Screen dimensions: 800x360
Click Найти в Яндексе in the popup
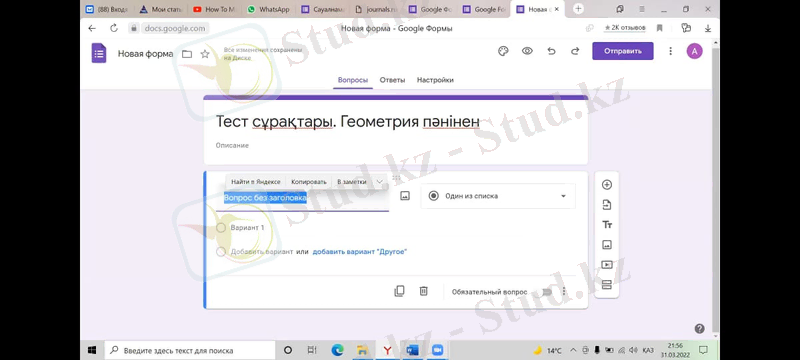[256, 182]
